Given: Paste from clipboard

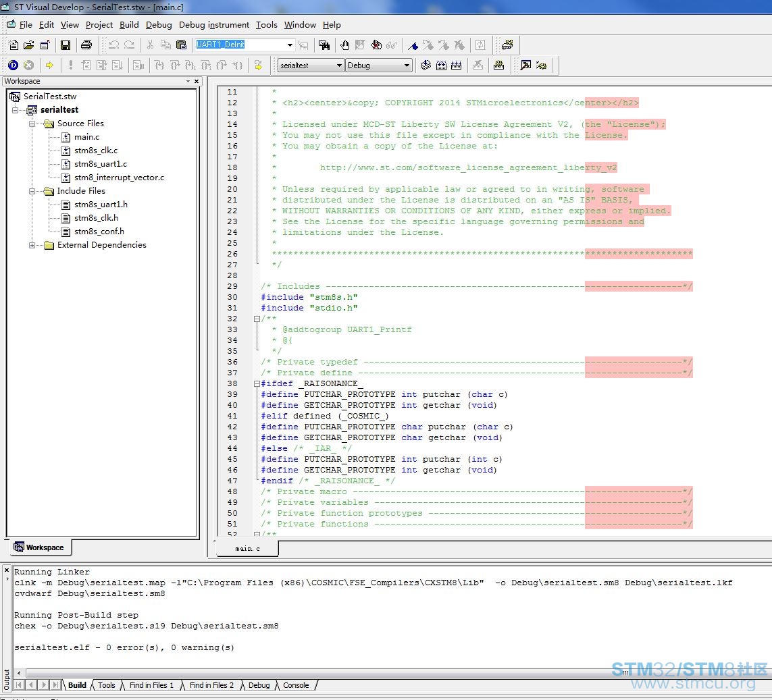Looking at the screenshot, I should pos(181,45).
